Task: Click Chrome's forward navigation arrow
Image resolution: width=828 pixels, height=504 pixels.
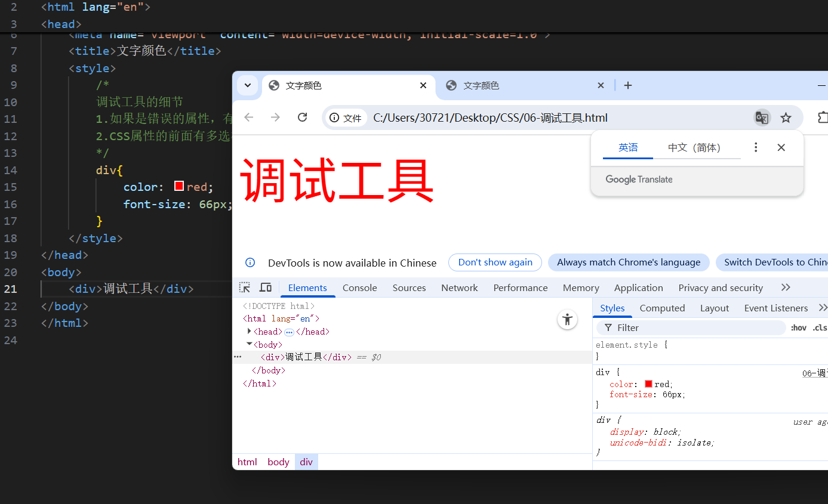Action: 275,118
